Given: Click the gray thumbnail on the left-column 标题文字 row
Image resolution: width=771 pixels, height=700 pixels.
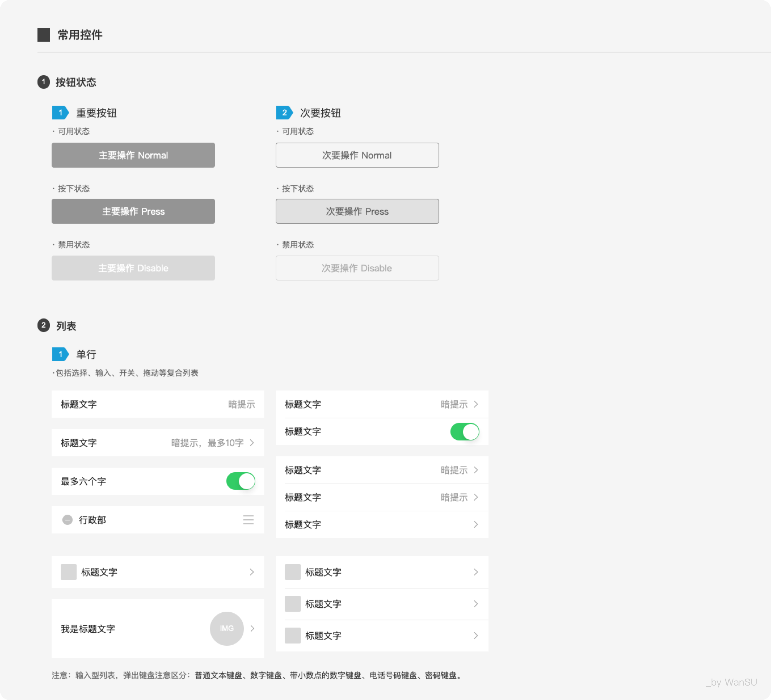Looking at the screenshot, I should coord(68,572).
